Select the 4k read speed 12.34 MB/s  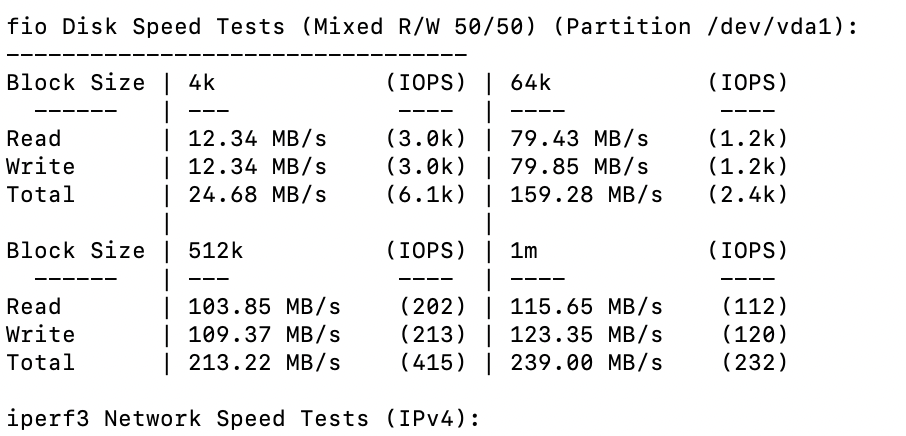(x=258, y=139)
